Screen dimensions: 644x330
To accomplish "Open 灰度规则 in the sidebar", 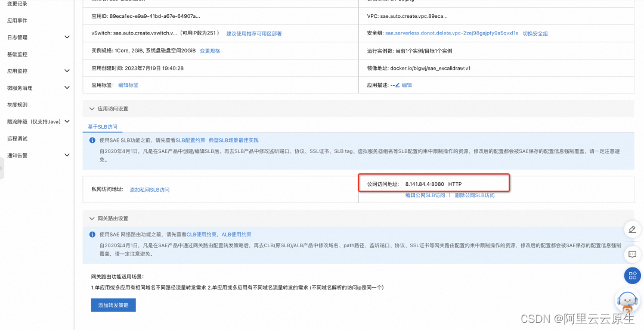I will (17, 105).
